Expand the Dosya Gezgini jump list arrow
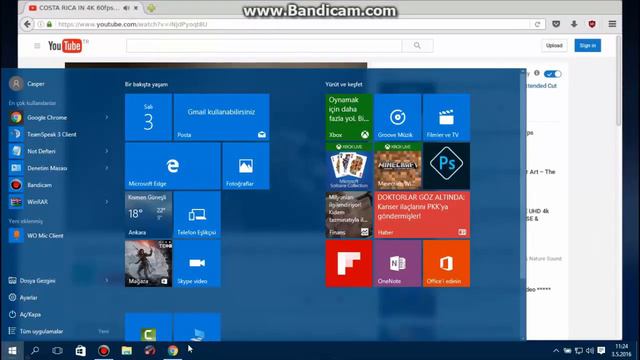Screen dimensions: 640x360 tap(107, 280)
